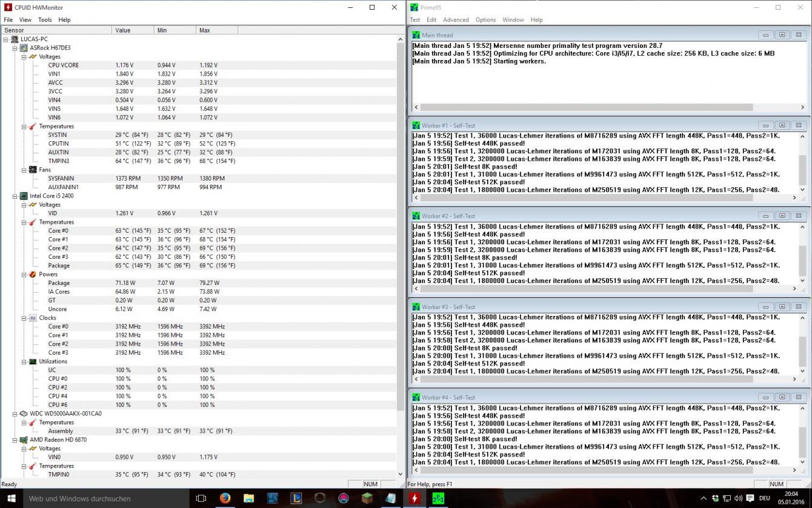812x508 pixels.
Task: Switch to Prime95 via green taskbar icon
Action: [438, 498]
